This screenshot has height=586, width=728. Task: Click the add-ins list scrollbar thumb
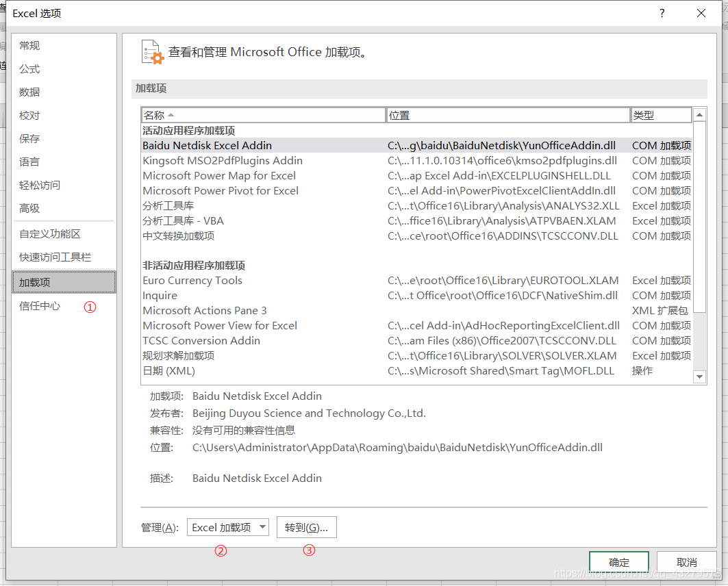(699, 217)
